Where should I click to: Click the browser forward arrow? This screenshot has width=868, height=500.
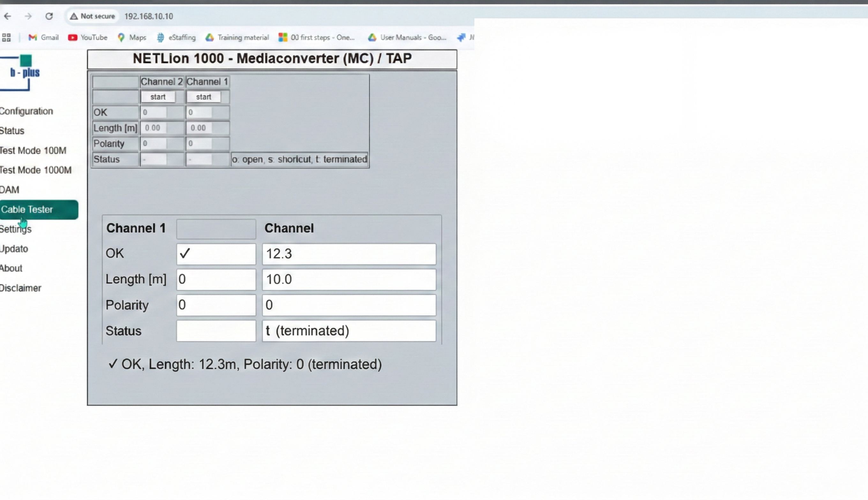(x=28, y=16)
